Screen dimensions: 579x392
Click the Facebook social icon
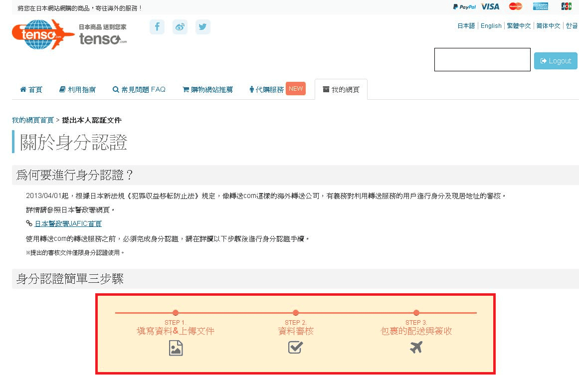click(x=157, y=27)
